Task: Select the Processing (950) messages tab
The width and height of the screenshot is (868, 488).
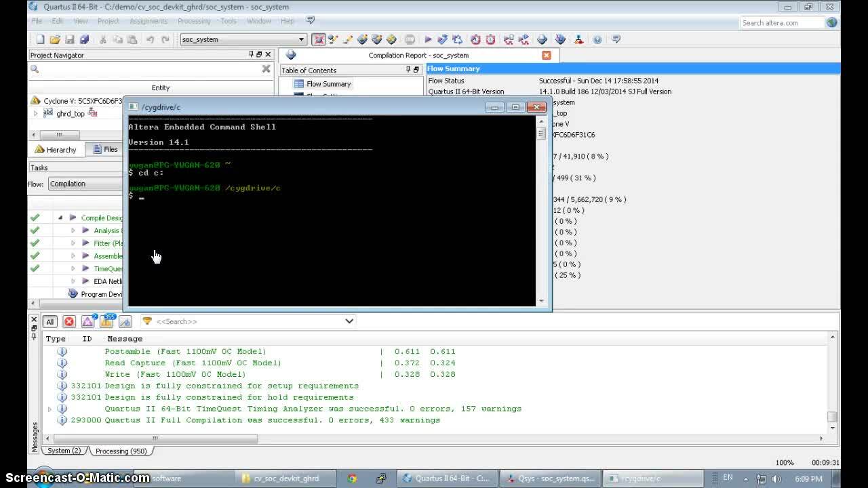Action: click(121, 451)
